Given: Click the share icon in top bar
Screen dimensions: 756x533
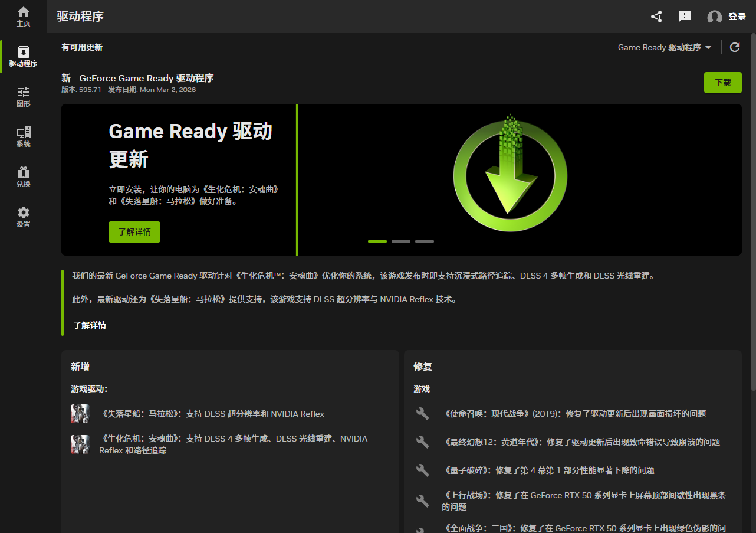Looking at the screenshot, I should click(x=656, y=17).
